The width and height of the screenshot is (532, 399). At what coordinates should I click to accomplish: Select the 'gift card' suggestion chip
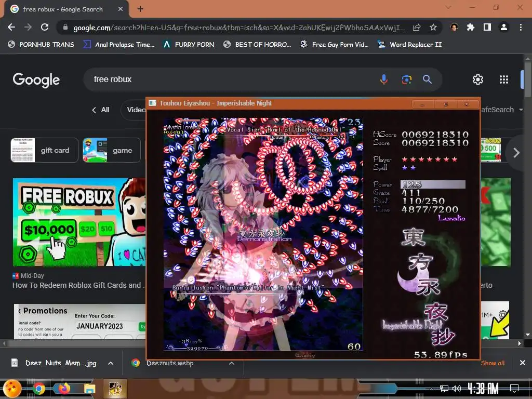click(45, 150)
